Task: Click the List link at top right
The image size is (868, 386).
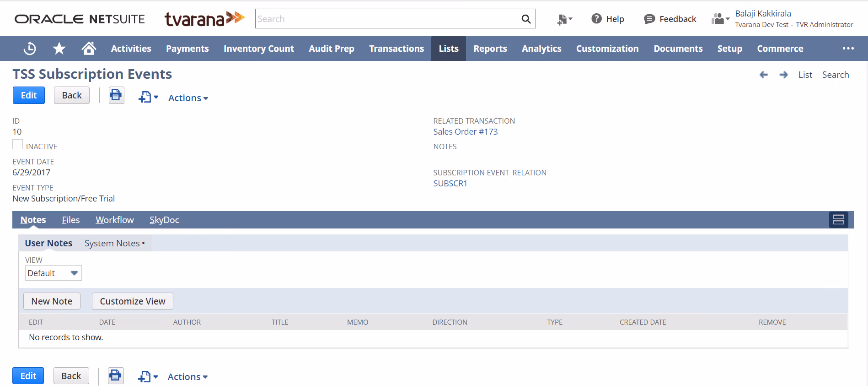Action: click(805, 75)
